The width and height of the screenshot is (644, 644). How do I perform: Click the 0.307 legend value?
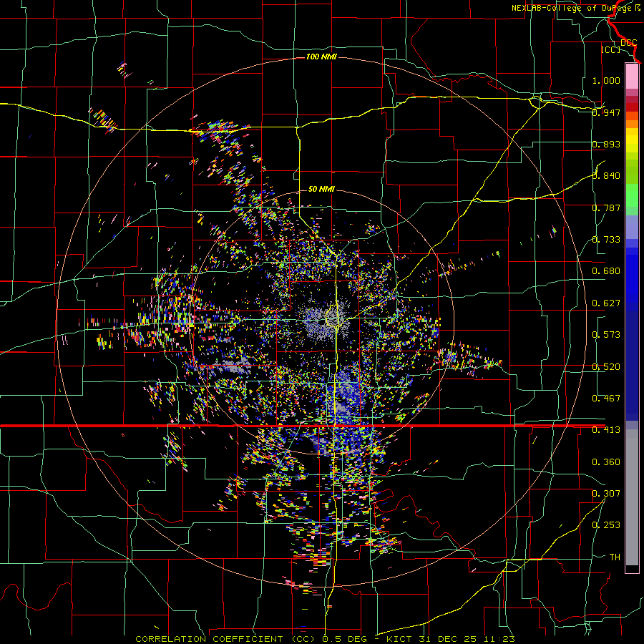[606, 494]
